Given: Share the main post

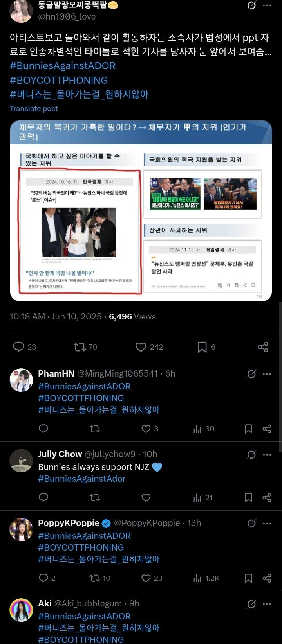Looking at the screenshot, I should pyautogui.click(x=263, y=347).
